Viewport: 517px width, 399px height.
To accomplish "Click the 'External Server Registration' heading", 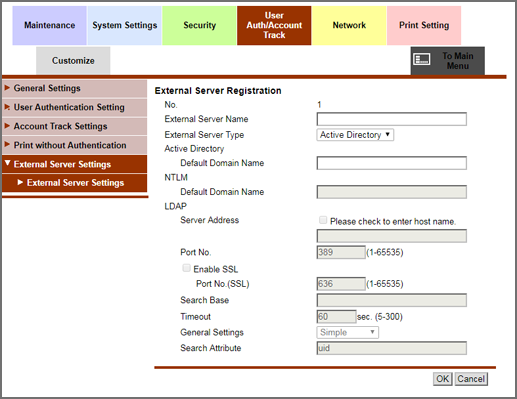I will pyautogui.click(x=218, y=91).
